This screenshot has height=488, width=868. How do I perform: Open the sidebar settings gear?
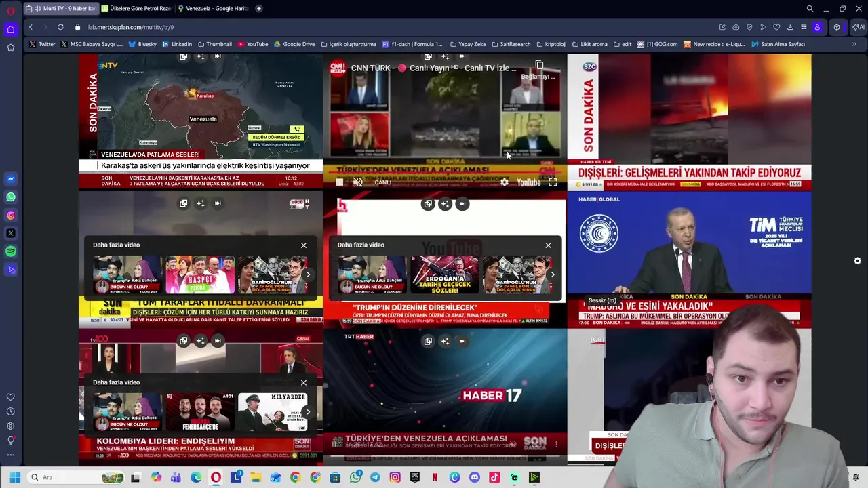[x=10, y=426]
